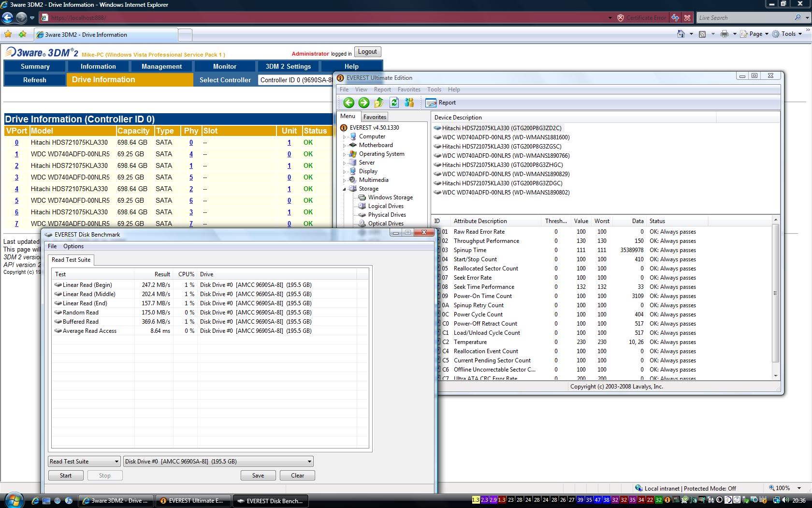Select first Hitachi HDS721075KLA330 drive in device list
This screenshot has height=508, width=812.
(501, 128)
